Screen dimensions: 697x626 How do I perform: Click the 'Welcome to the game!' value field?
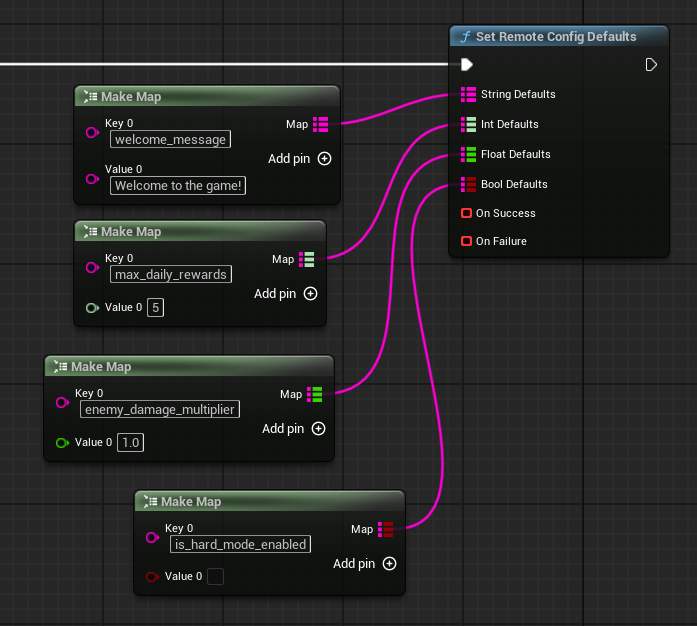tap(179, 186)
